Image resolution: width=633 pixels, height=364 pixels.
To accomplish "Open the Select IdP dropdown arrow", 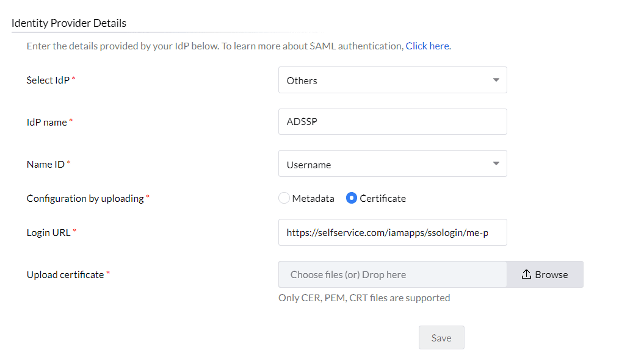I will (496, 80).
